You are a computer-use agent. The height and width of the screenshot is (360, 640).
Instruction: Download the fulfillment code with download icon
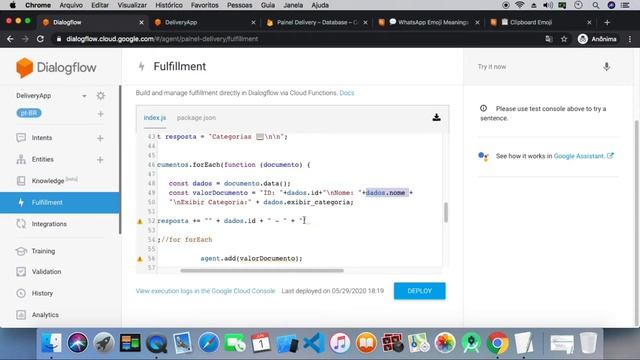[x=436, y=118]
